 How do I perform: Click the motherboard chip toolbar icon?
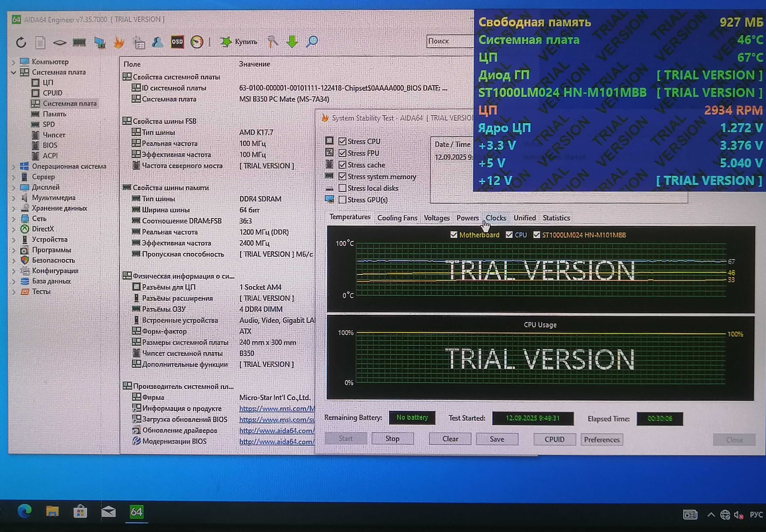pyautogui.click(x=60, y=42)
